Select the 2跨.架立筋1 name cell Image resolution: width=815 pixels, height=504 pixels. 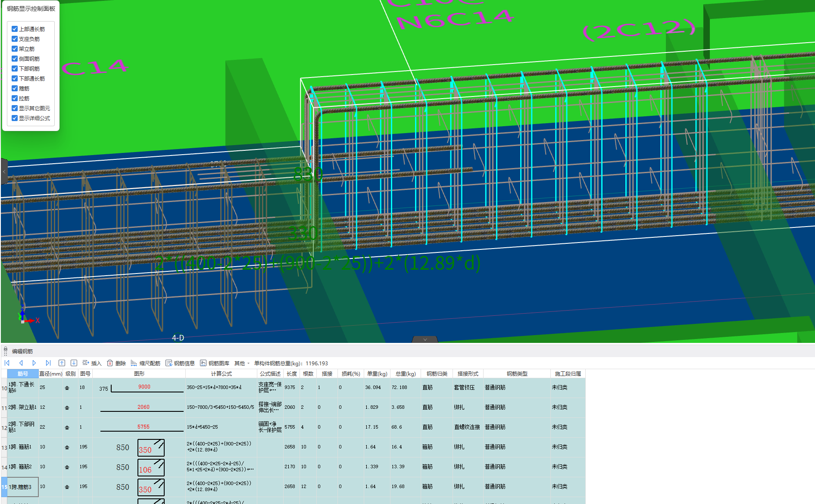[x=23, y=408]
